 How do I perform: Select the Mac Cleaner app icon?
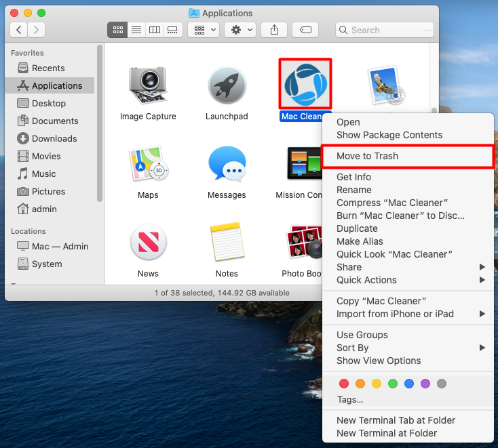point(305,85)
